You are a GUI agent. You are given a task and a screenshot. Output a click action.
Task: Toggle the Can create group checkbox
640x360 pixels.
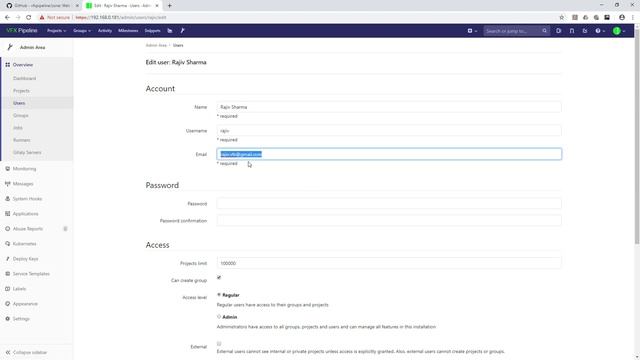coord(219,278)
